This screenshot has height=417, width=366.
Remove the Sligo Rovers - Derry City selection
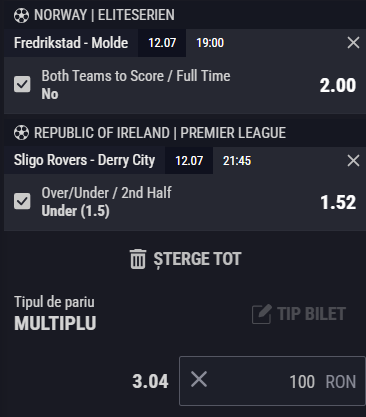[x=353, y=161]
